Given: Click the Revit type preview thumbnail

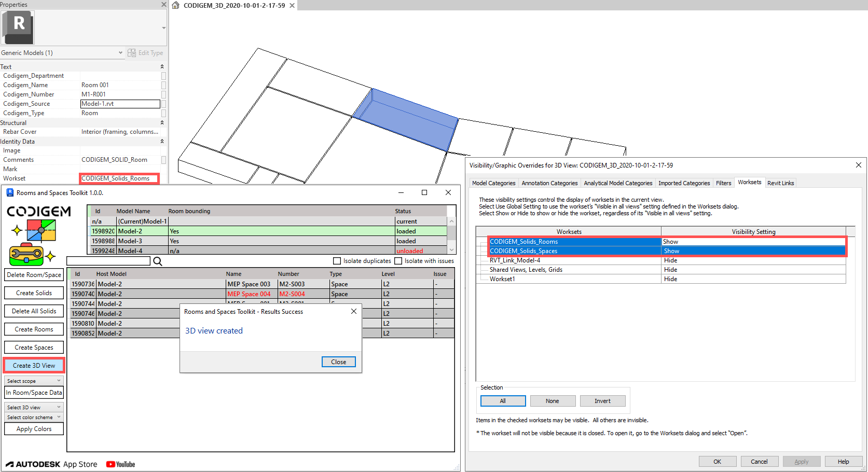Looking at the screenshot, I should click(18, 27).
